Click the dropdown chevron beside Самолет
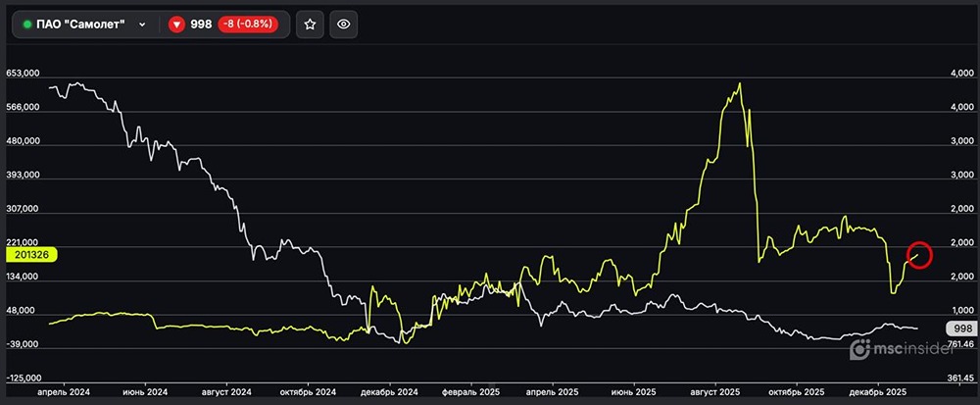The image size is (980, 405). [x=143, y=25]
